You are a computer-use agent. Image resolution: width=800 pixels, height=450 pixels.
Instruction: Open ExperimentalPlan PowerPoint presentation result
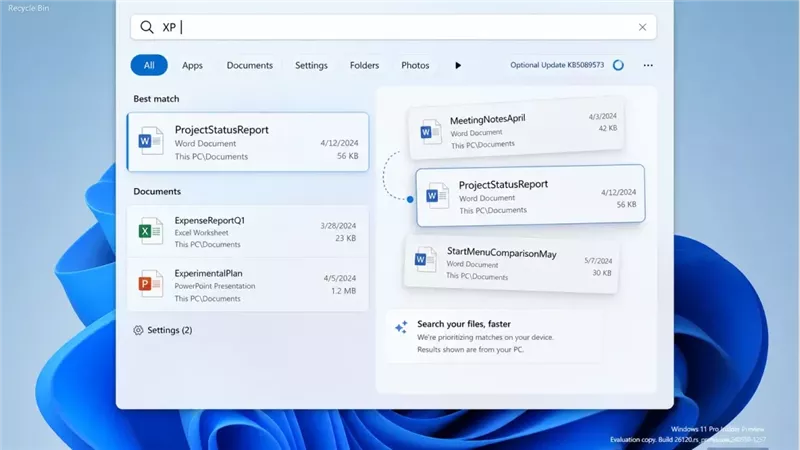pyautogui.click(x=248, y=285)
